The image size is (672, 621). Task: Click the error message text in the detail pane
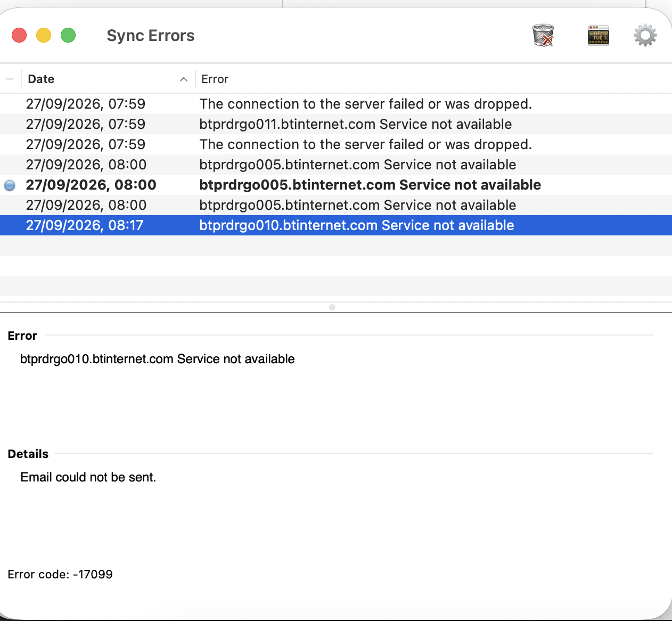[157, 359]
